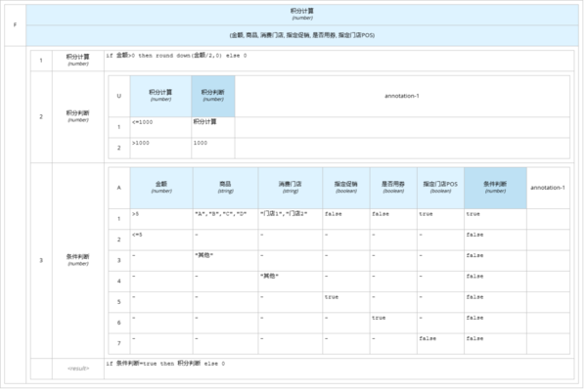The image size is (587, 392).
Task: Click the 是否用卷 column header
Action: point(392,188)
